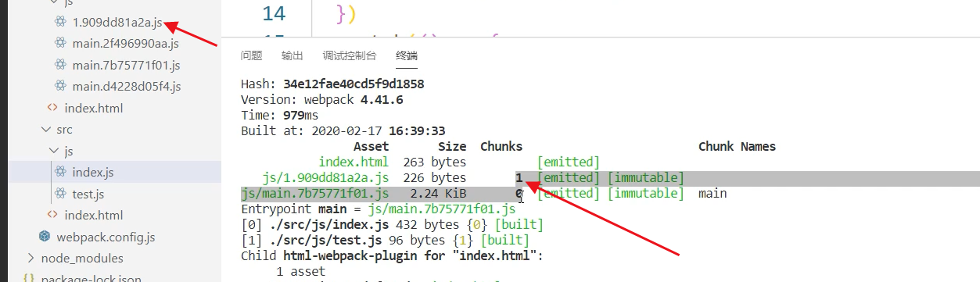Screen dimensions: 980x282
Task: Open main.2f496990aa.js file
Action: click(x=125, y=43)
